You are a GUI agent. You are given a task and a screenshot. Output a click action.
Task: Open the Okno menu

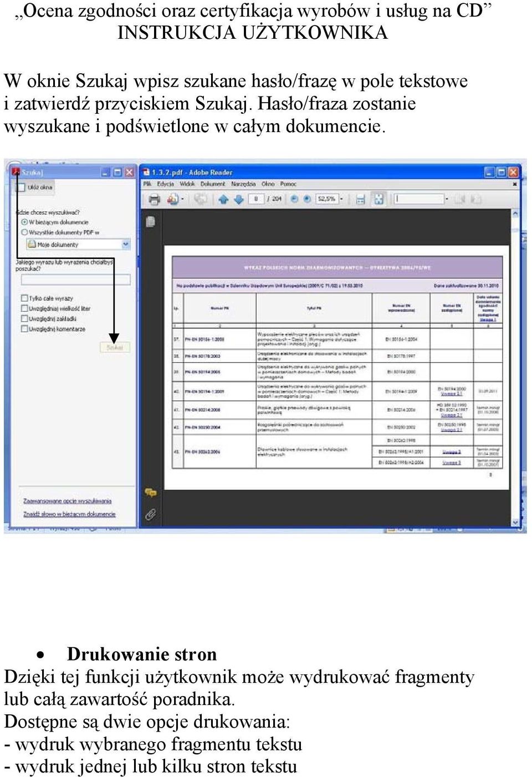pos(268,184)
